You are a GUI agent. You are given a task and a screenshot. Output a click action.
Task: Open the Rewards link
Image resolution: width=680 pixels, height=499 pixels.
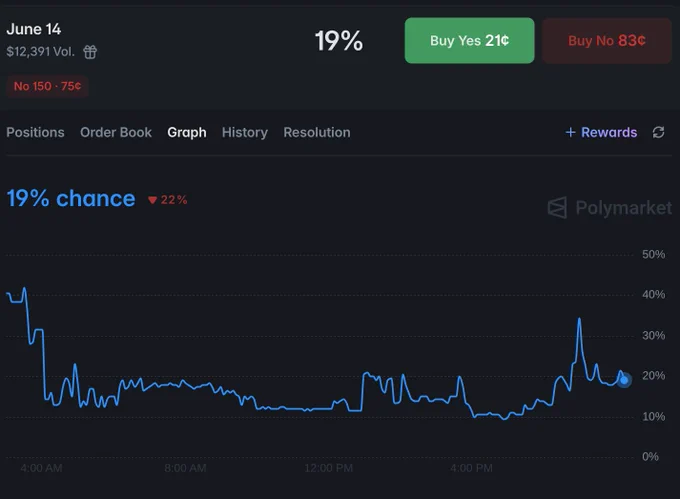609,132
